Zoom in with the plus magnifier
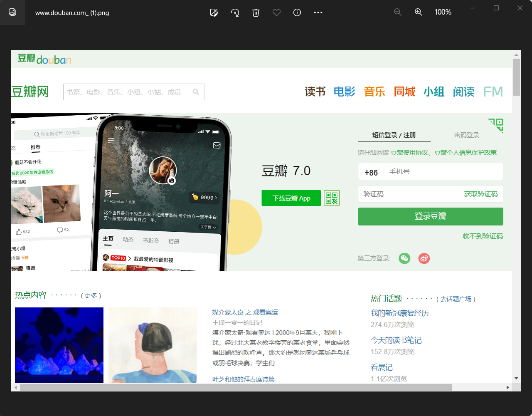This screenshot has width=532, height=416. click(419, 12)
